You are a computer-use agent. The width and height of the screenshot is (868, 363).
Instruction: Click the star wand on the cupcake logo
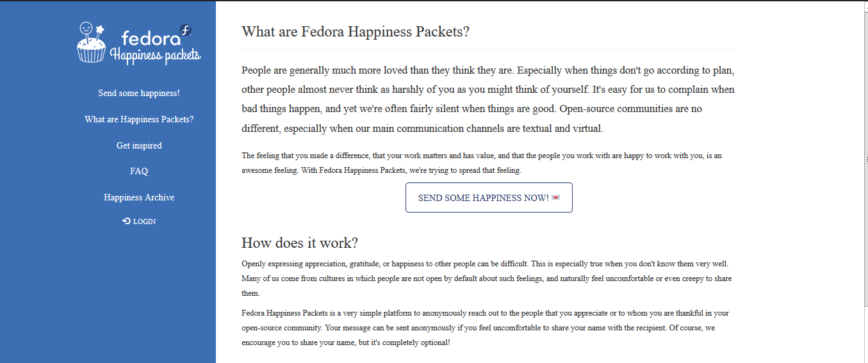click(100, 30)
